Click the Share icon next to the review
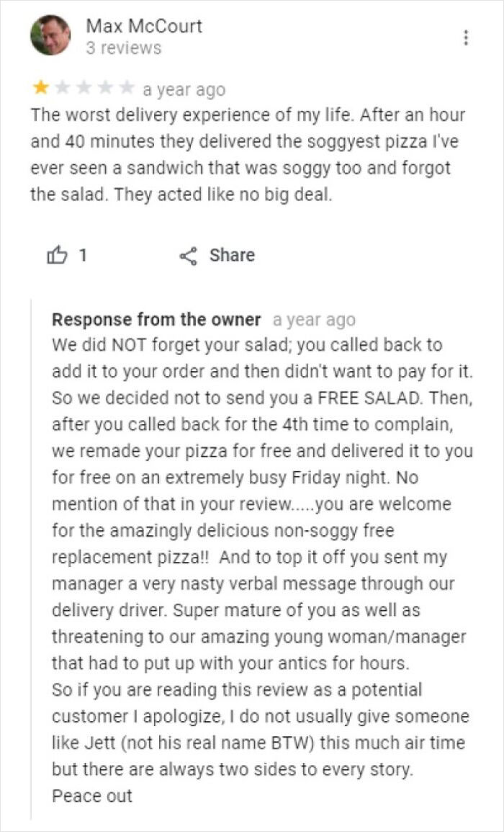504x832 pixels. click(x=189, y=254)
